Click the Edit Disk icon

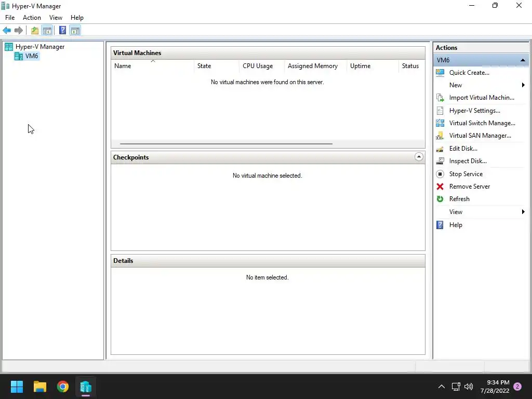click(x=440, y=149)
